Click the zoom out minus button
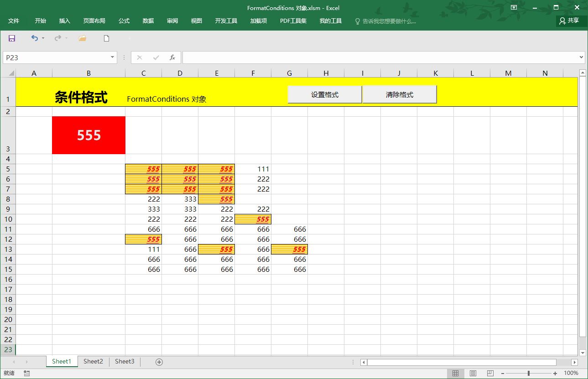Viewport: 588px width, 379px height. pos(503,374)
